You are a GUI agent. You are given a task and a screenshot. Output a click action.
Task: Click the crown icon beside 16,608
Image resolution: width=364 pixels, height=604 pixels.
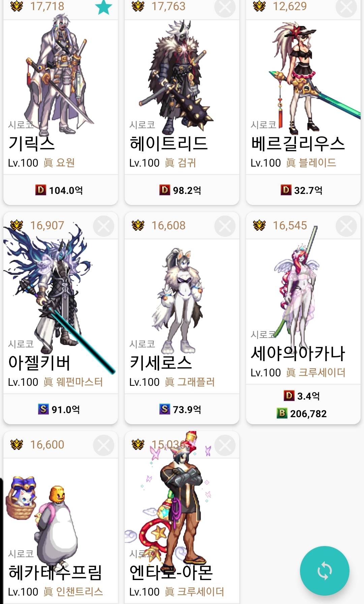coord(138,225)
